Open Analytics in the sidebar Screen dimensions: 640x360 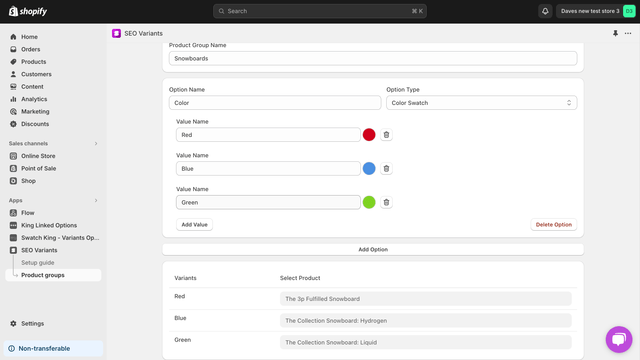pyautogui.click(x=34, y=99)
